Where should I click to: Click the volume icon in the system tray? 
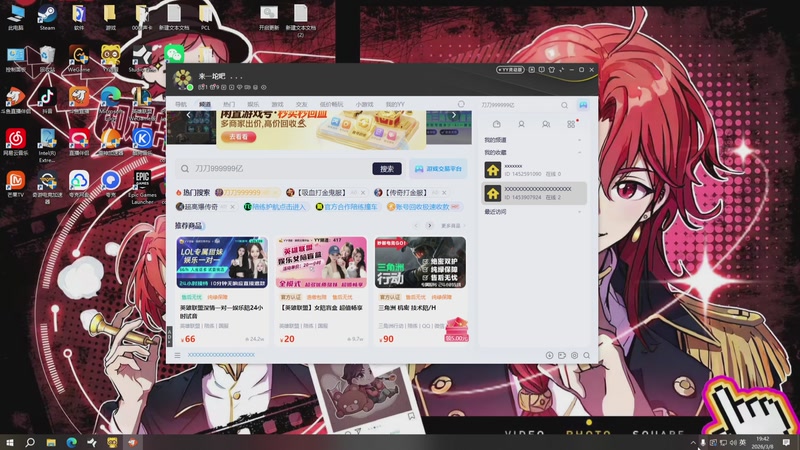pyautogui.click(x=733, y=442)
